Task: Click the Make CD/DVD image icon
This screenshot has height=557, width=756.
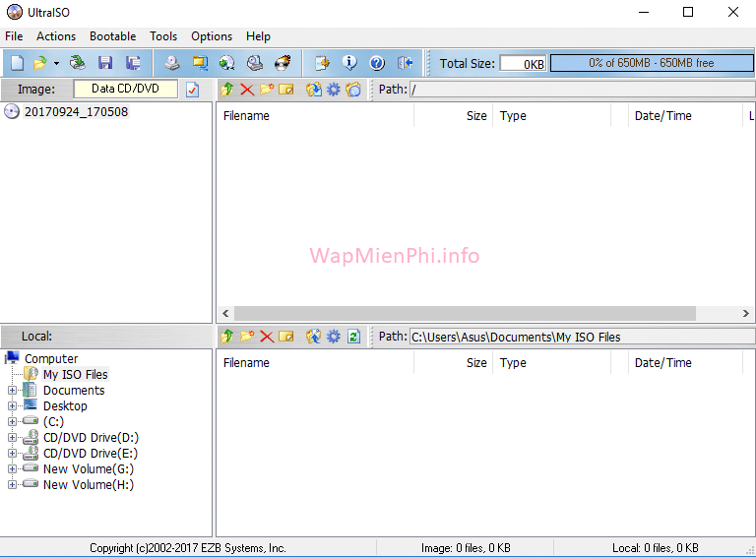Action: point(171,63)
